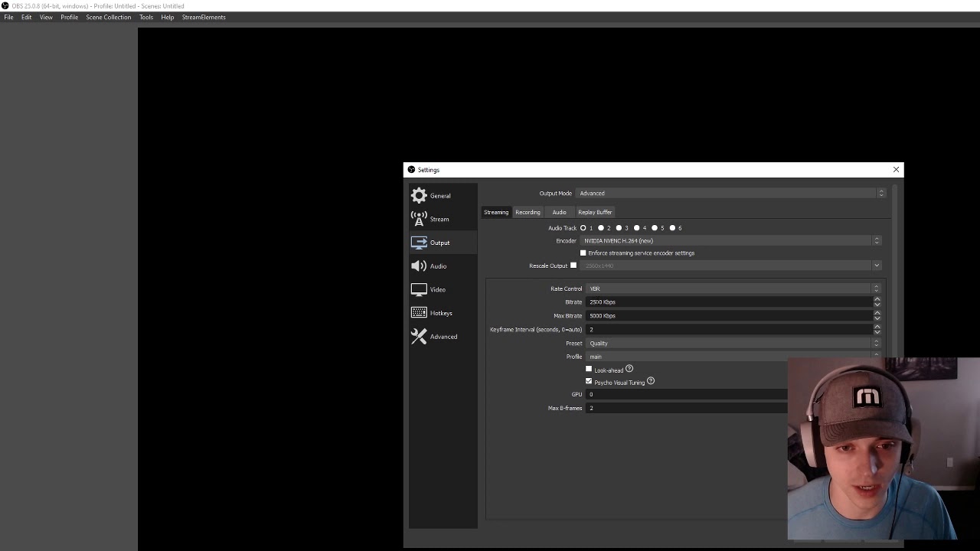Image resolution: width=980 pixels, height=551 pixels.
Task: Click the OBS app icon in main title bar
Action: click(5, 5)
